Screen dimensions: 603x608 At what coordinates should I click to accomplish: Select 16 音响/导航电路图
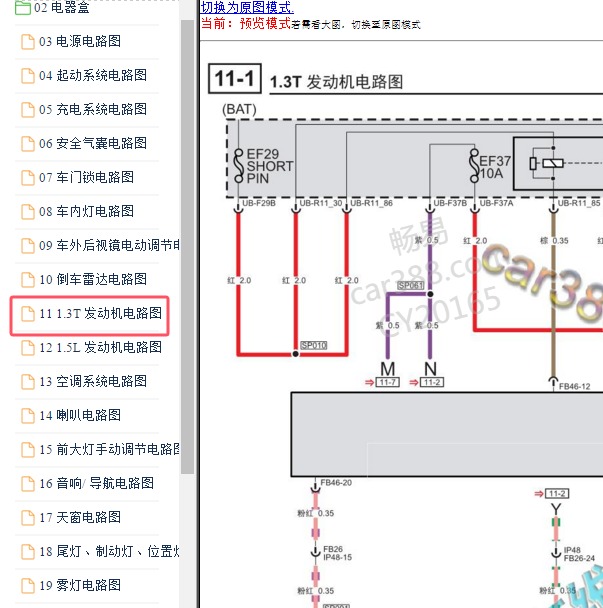[96, 484]
